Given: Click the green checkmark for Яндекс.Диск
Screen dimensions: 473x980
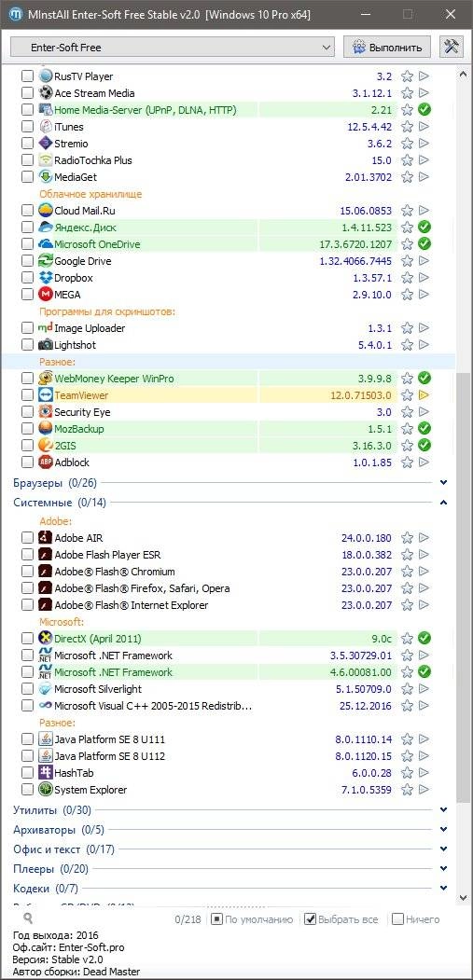Looking at the screenshot, I should point(424,228).
